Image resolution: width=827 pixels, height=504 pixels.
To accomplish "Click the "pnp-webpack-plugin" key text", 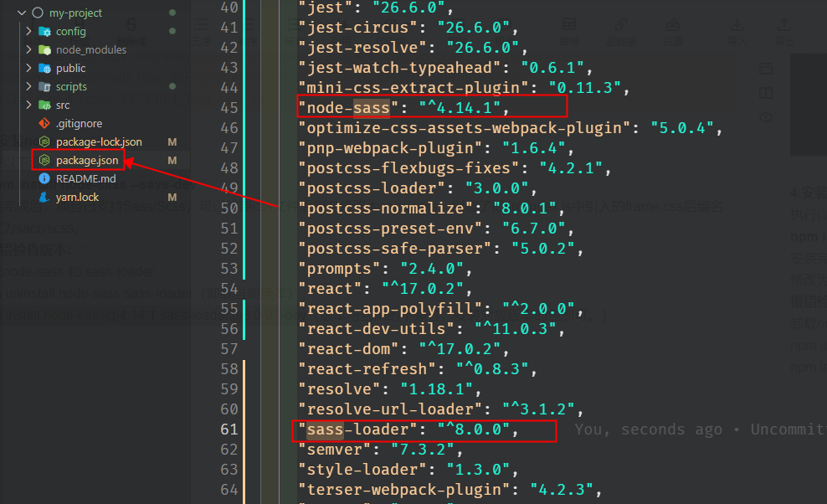I will coord(390,148).
